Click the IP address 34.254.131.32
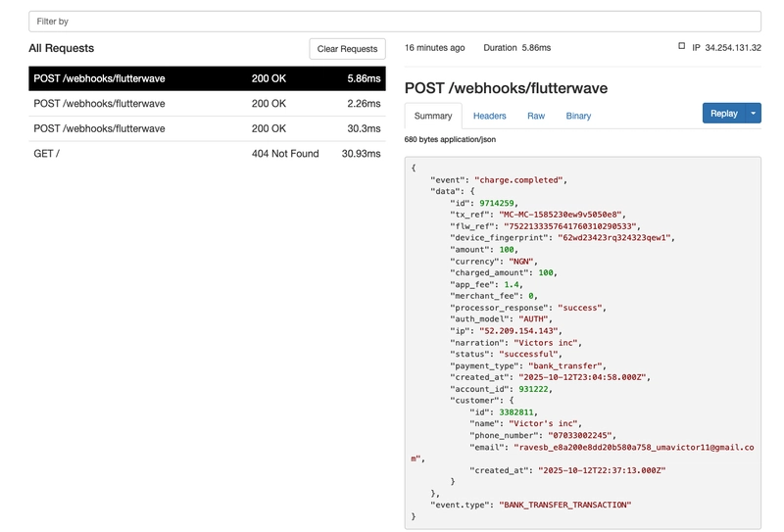 (x=726, y=47)
